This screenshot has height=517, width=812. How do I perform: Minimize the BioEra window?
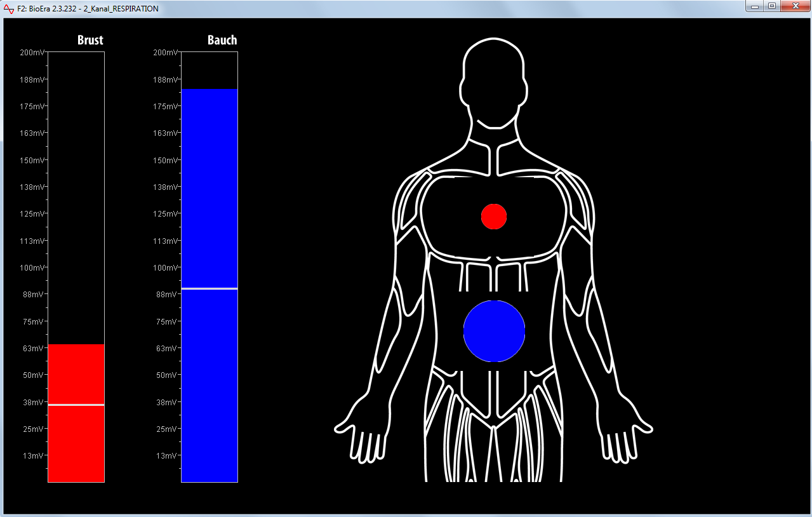tap(755, 6)
